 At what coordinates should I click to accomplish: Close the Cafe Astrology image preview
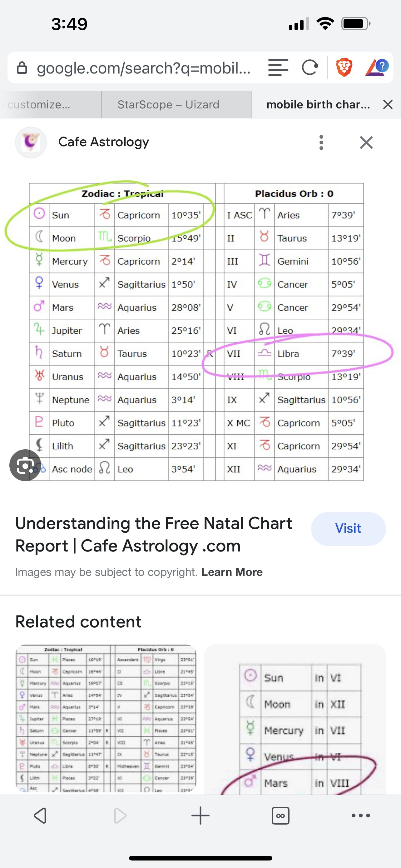[366, 142]
